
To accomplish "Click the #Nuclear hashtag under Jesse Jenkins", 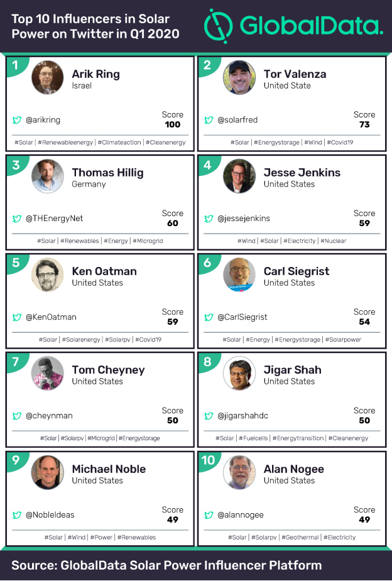I will [x=333, y=241].
